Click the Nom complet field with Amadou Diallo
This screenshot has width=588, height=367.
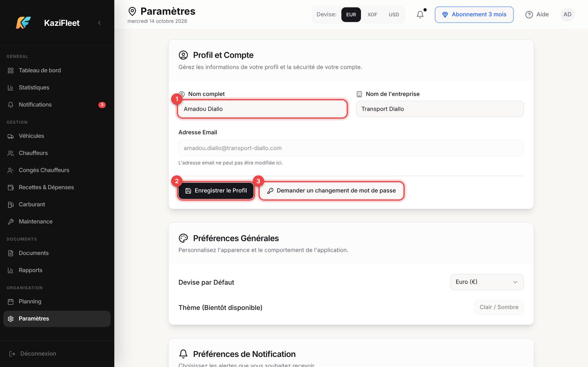click(x=262, y=109)
